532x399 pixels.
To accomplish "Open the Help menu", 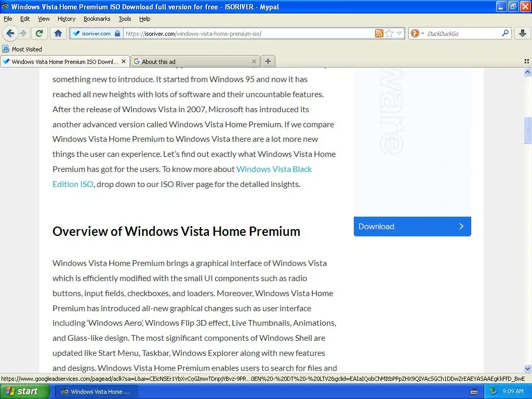I will [145, 19].
